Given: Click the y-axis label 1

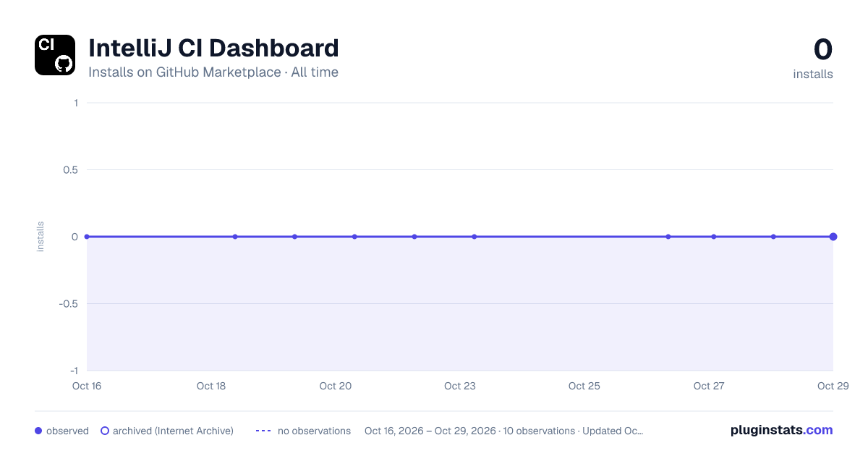Looking at the screenshot, I should pos(76,103).
